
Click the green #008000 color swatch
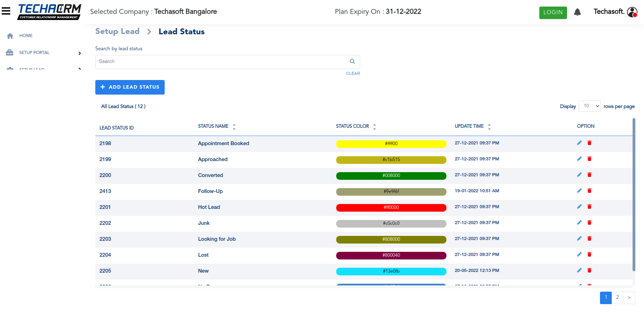(391, 176)
